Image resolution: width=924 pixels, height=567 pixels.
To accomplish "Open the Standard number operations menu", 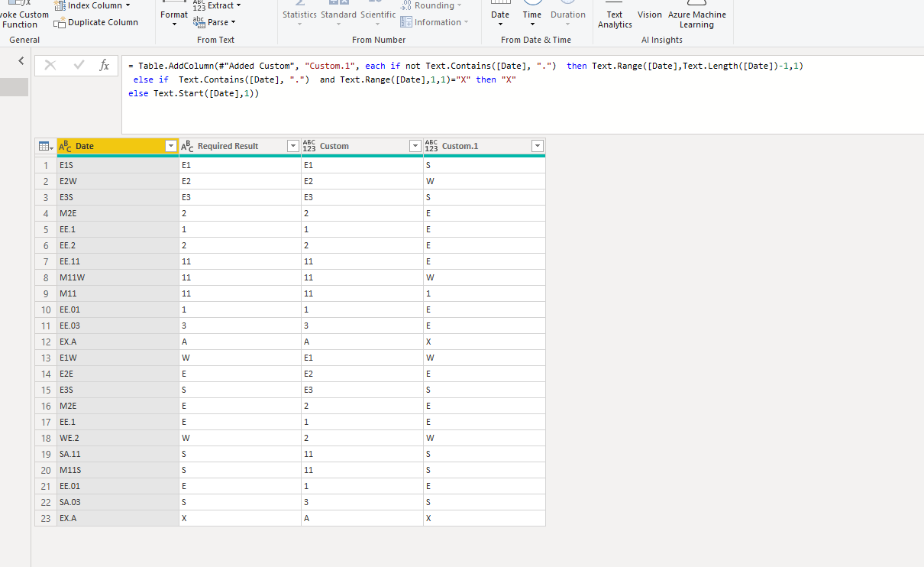I will coord(338,15).
